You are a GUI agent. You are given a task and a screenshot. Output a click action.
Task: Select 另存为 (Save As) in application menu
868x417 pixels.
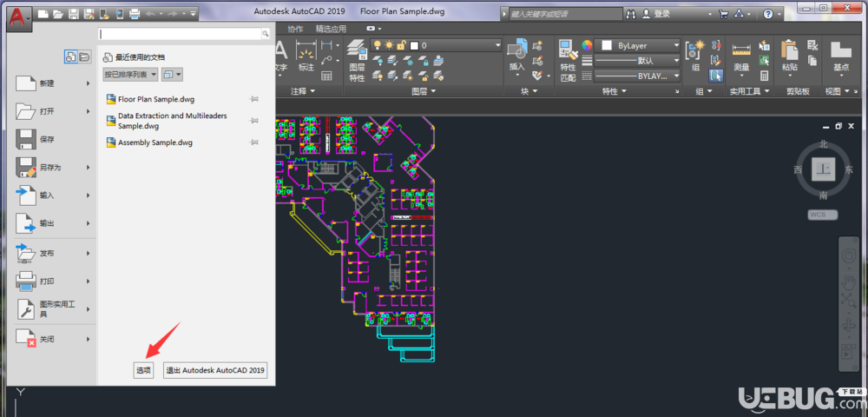[53, 168]
